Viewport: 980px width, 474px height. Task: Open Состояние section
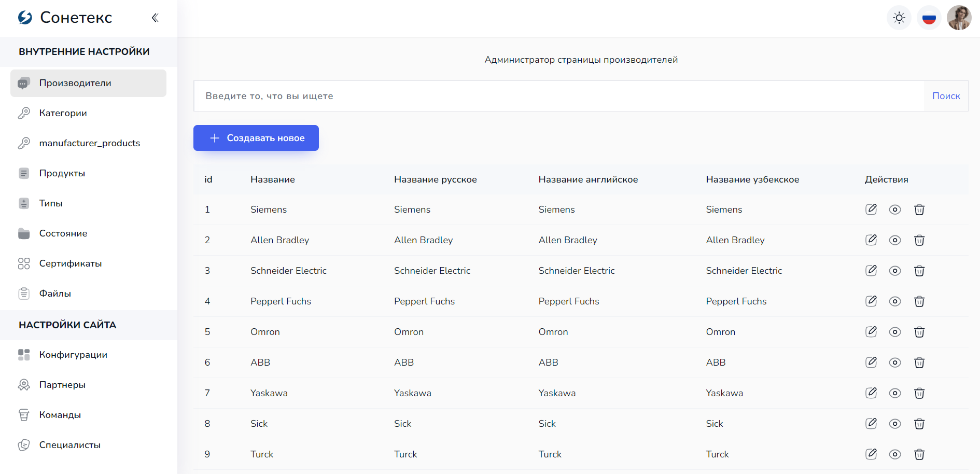tap(88, 233)
